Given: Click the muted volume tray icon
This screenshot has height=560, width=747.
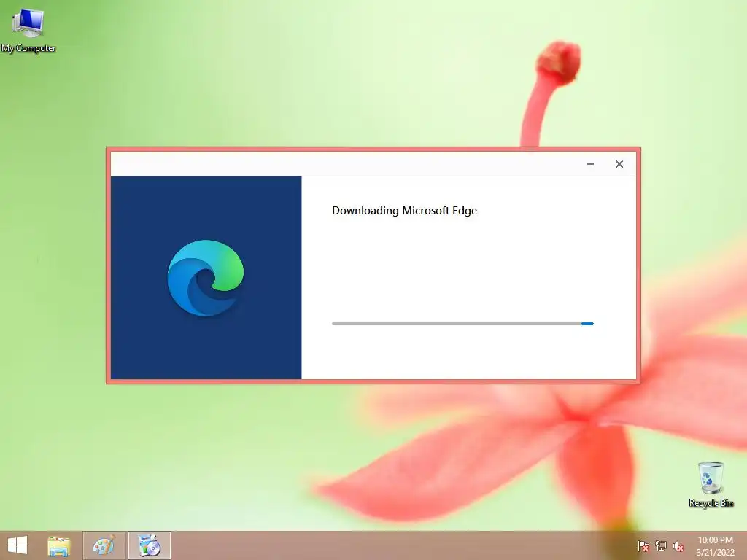Looking at the screenshot, I should pyautogui.click(x=678, y=545).
